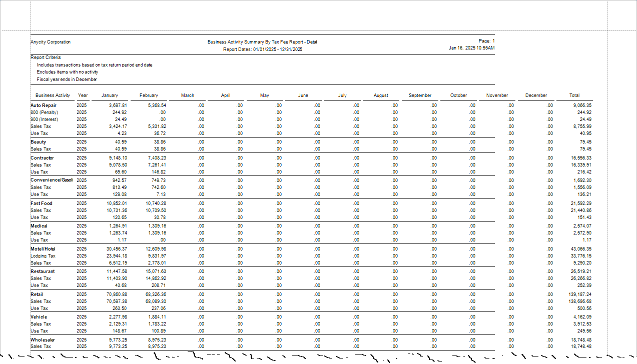Select the February column header

(x=149, y=95)
